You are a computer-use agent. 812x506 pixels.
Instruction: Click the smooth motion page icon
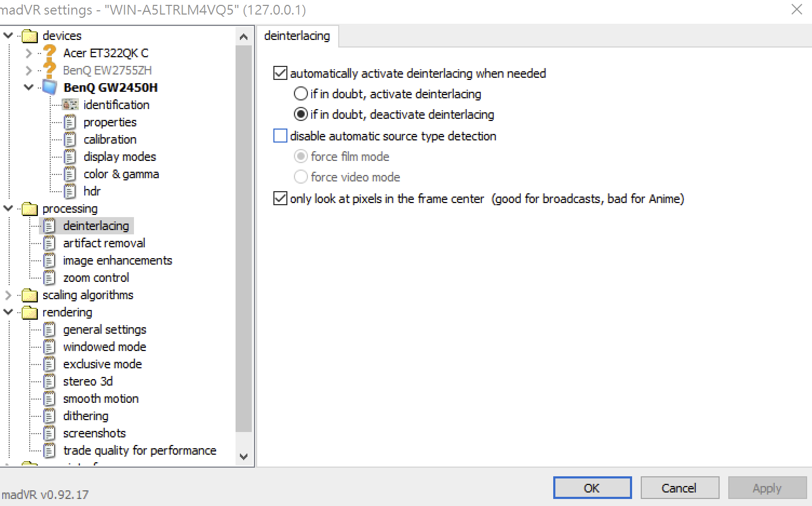click(x=49, y=399)
